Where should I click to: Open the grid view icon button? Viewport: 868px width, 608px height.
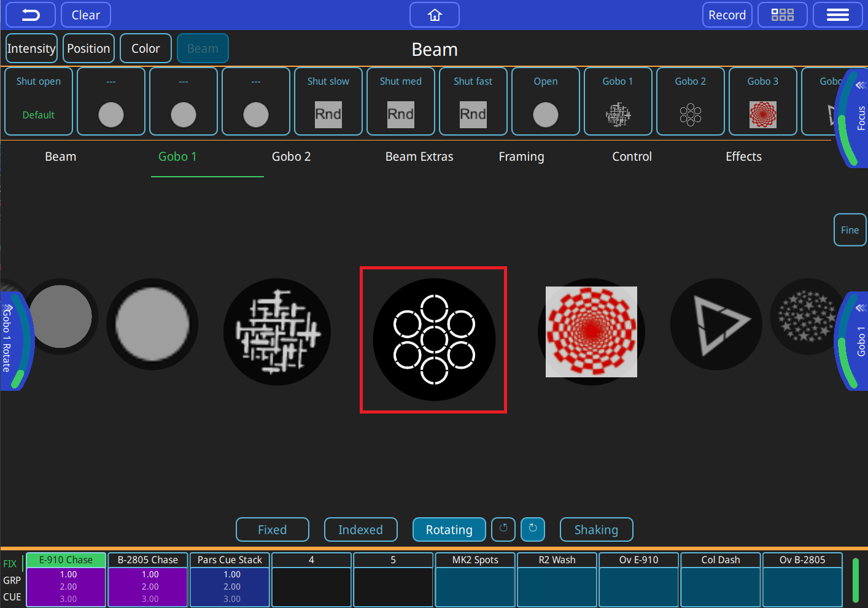point(782,15)
